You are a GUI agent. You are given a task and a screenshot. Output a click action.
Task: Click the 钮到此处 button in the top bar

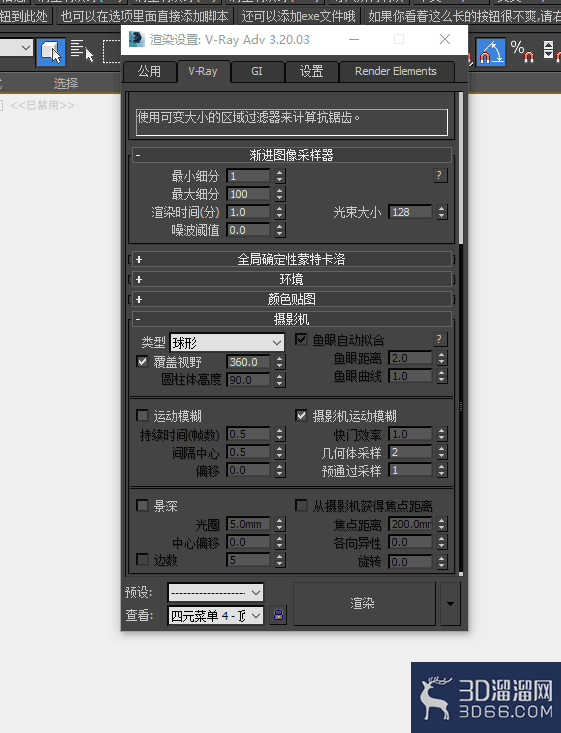click(x=25, y=16)
